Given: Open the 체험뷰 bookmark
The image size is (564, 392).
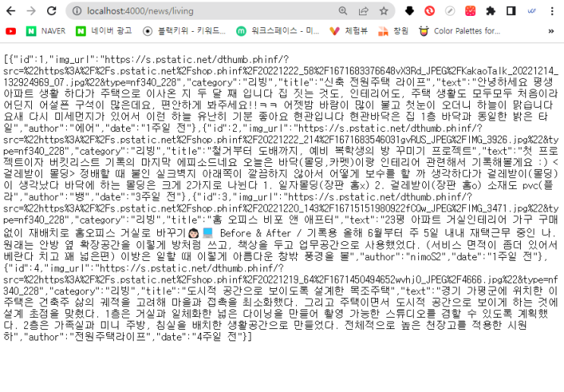Looking at the screenshot, I should click(x=348, y=31).
